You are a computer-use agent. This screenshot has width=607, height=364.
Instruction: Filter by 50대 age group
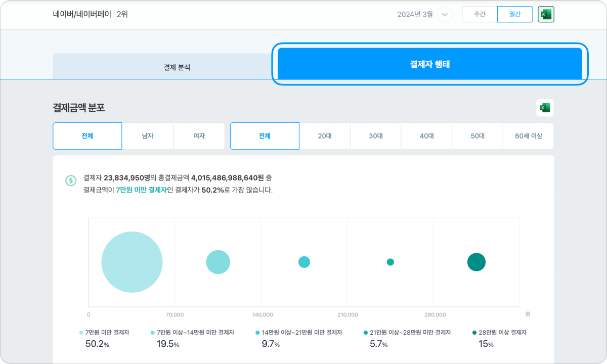coord(478,136)
